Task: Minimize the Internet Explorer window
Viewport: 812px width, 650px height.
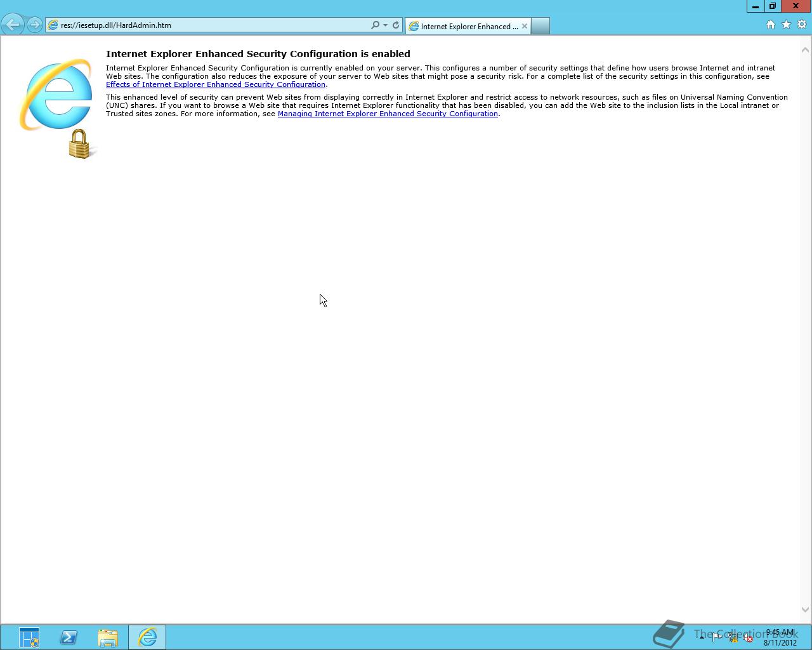Action: click(755, 6)
